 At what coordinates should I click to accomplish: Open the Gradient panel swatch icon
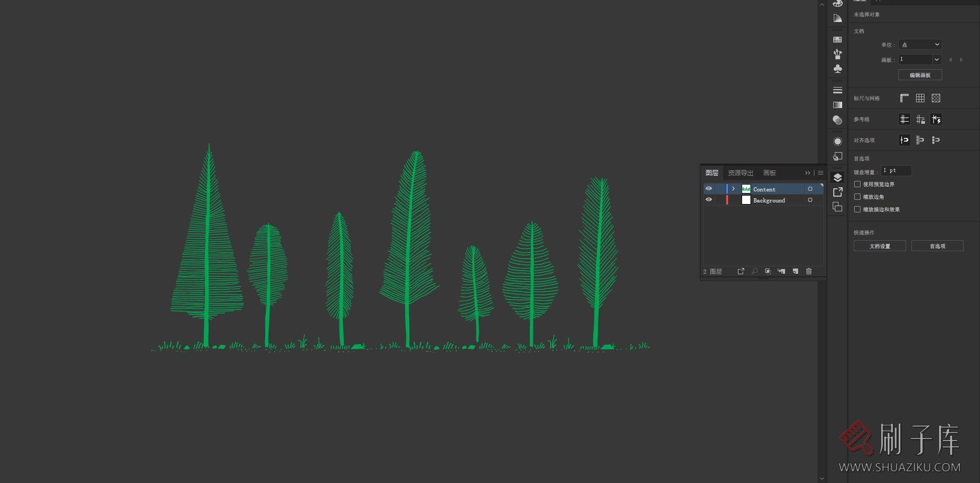point(837,105)
